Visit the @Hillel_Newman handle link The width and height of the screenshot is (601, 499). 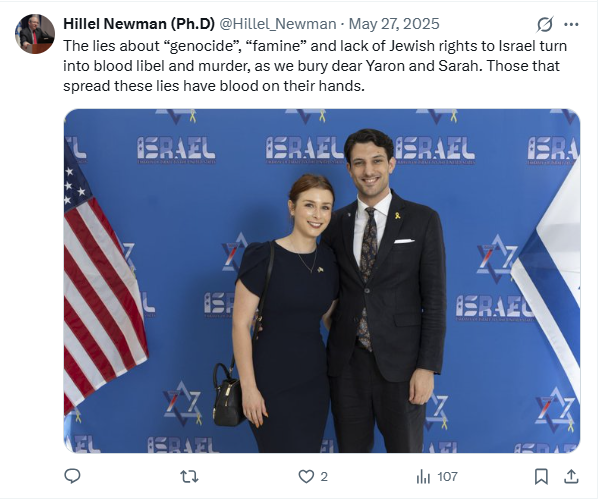pos(278,24)
